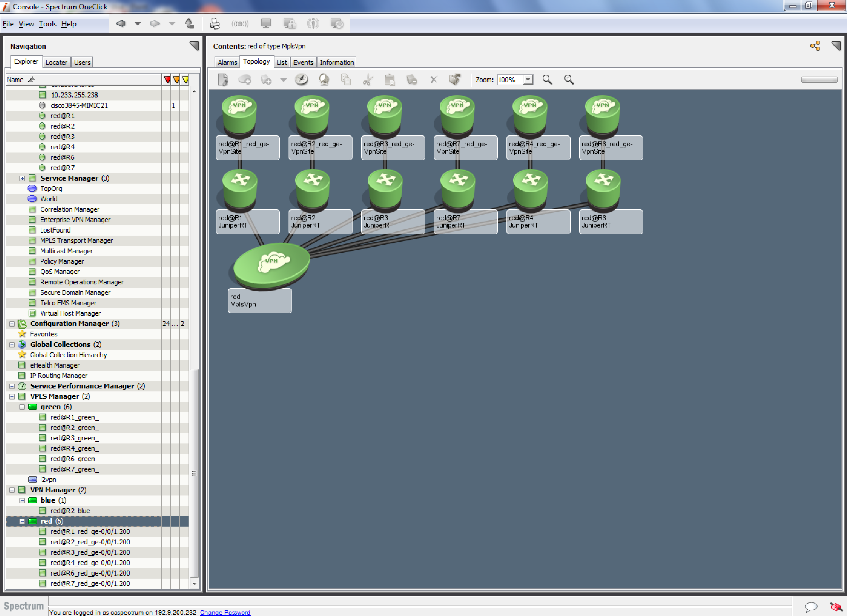847x616 pixels.
Task: Navigate back using the back arrow
Action: pos(121,23)
